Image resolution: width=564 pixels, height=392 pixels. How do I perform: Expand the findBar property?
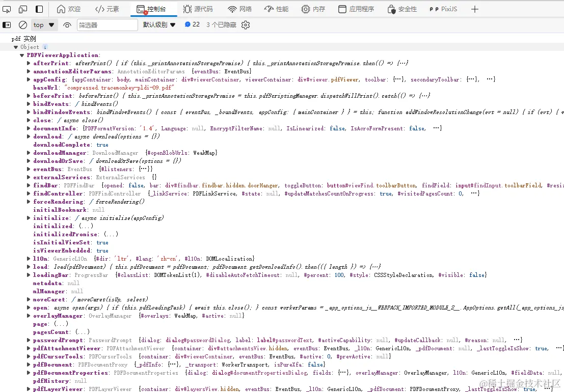tap(29, 185)
